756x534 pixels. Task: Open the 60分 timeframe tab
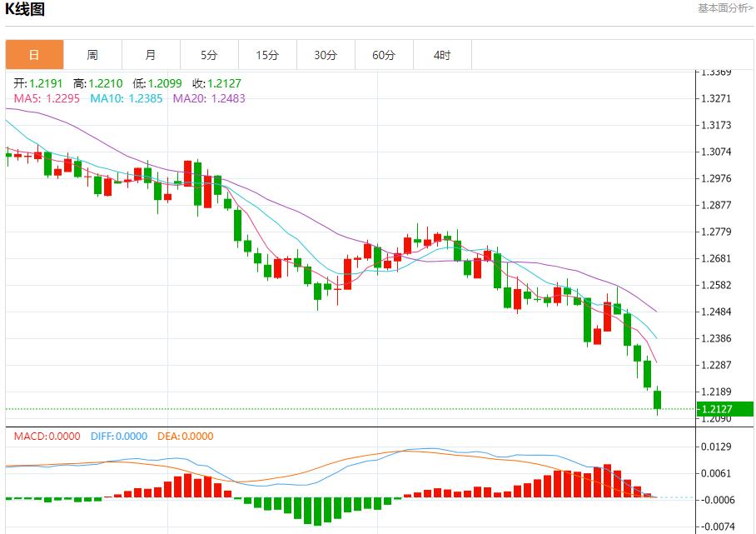click(384, 54)
